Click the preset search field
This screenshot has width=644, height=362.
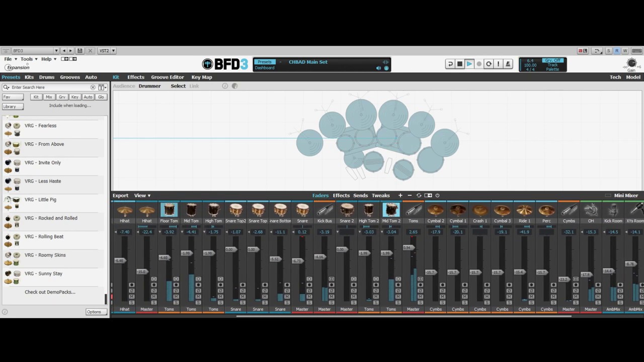50,87
